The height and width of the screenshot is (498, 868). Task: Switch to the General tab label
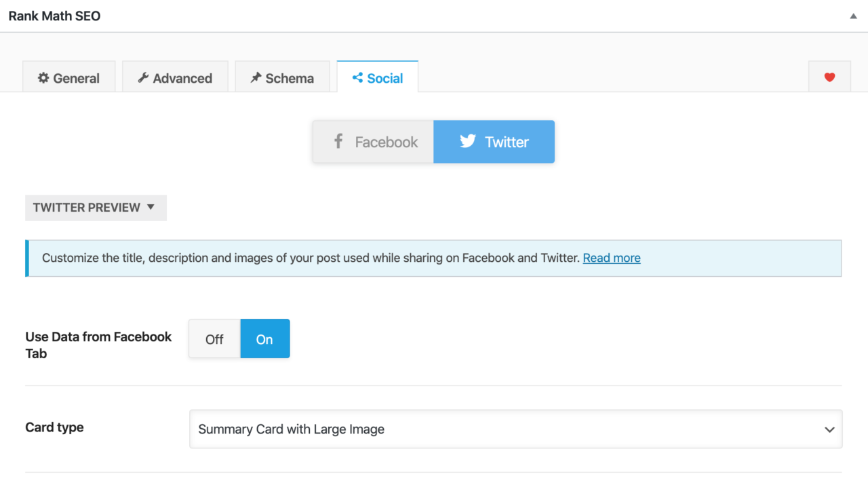coord(77,79)
